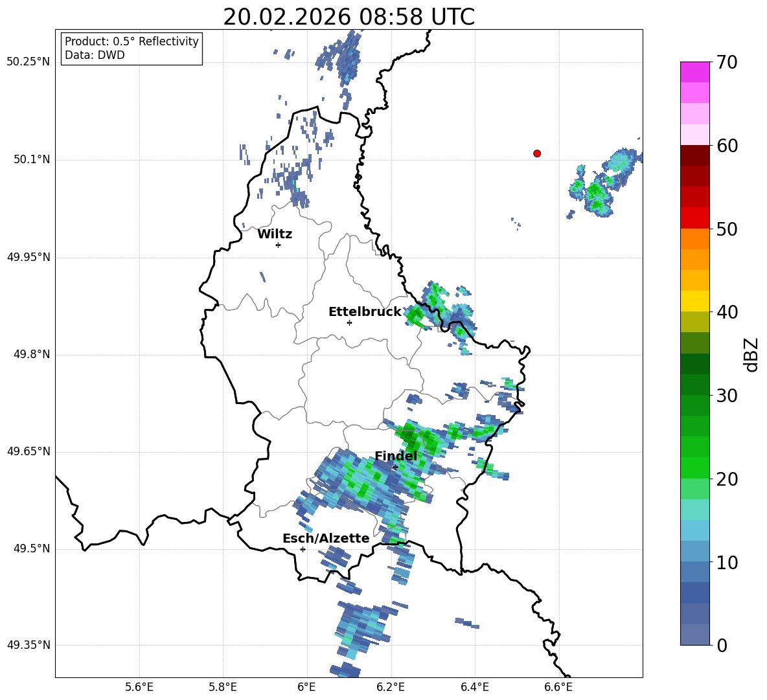Click the magenta top colorbar segment
The height and width of the screenshot is (700, 767).
pyautogui.click(x=694, y=72)
